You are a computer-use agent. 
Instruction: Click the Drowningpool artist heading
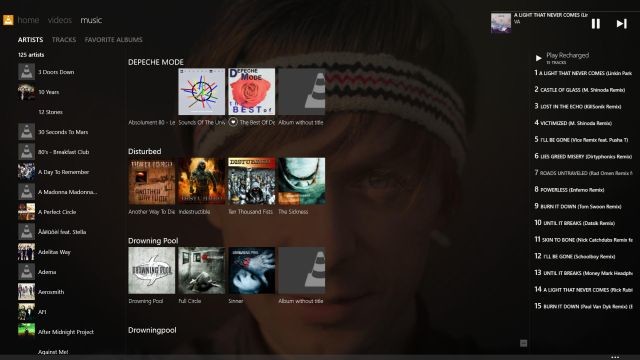tap(152, 330)
